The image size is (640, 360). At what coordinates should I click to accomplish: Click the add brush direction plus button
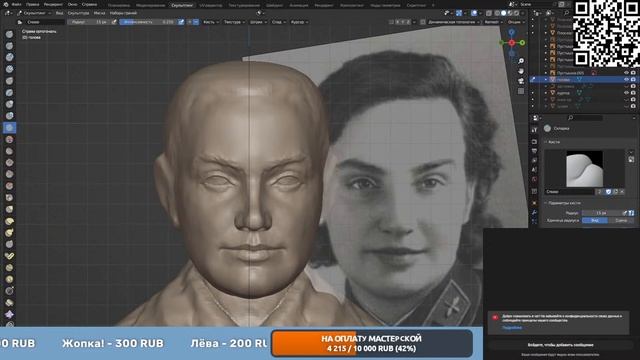pos(190,22)
